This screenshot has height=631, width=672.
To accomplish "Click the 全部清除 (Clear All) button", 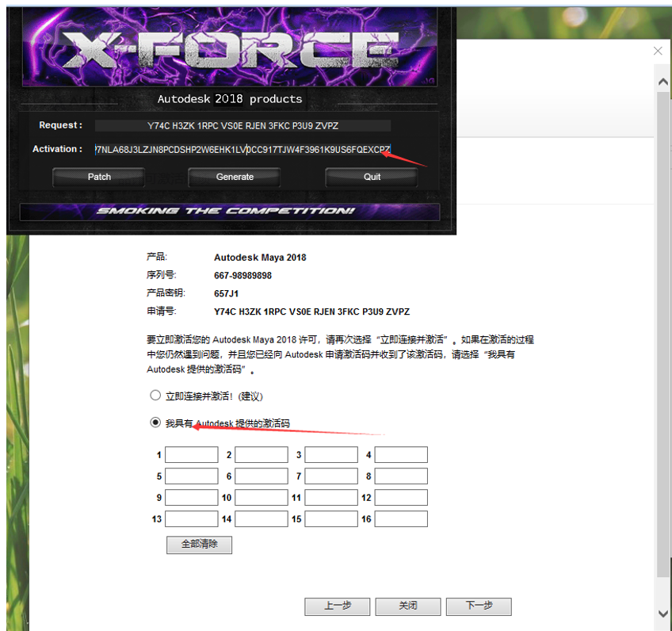I will [199, 545].
